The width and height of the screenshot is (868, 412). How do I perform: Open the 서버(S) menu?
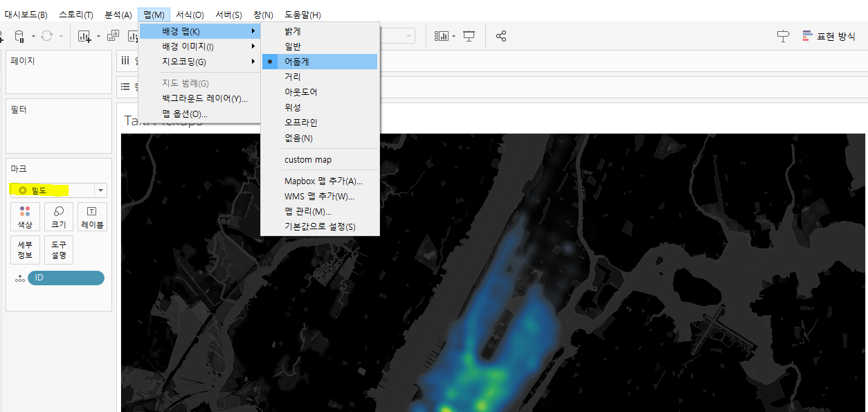(229, 15)
